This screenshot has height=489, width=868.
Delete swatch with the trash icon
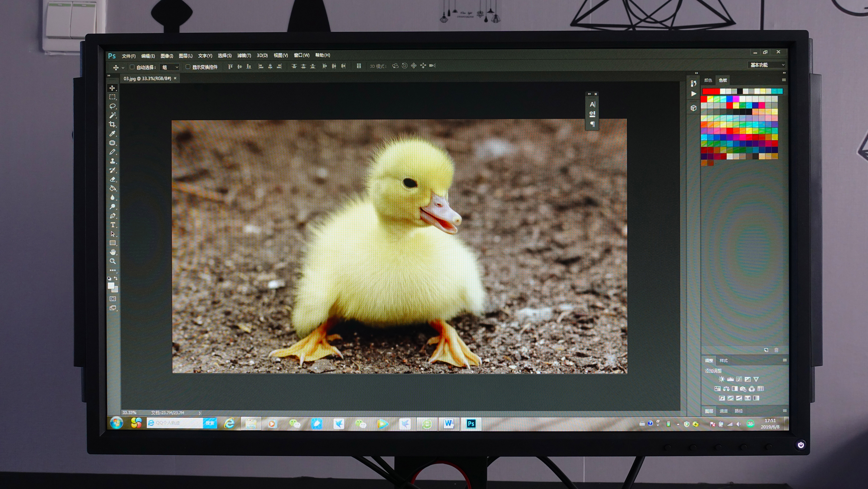(776, 350)
